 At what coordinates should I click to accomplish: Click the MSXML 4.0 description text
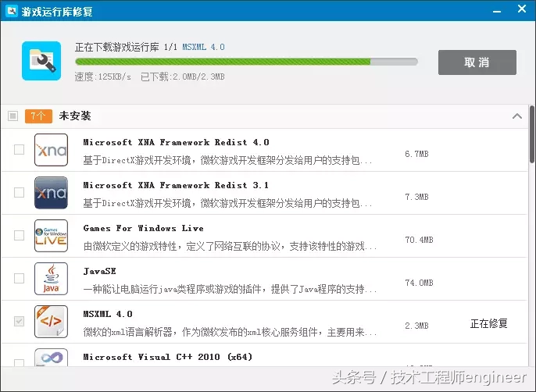pos(230,332)
